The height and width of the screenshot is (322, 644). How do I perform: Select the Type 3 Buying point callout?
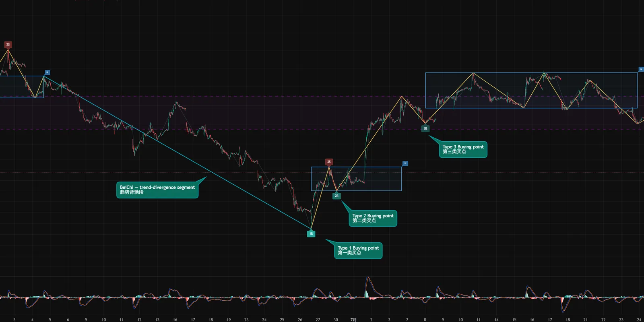(x=463, y=149)
